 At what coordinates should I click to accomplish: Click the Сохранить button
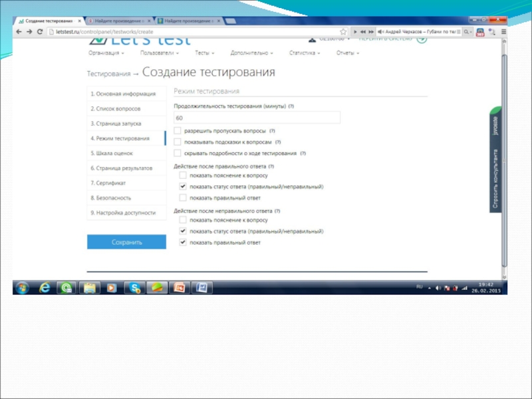[x=126, y=242]
